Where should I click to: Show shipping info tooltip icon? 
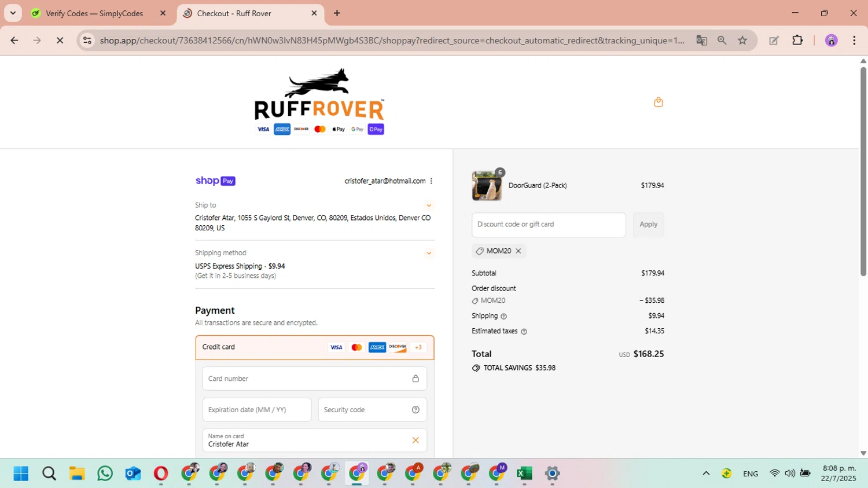pos(503,317)
